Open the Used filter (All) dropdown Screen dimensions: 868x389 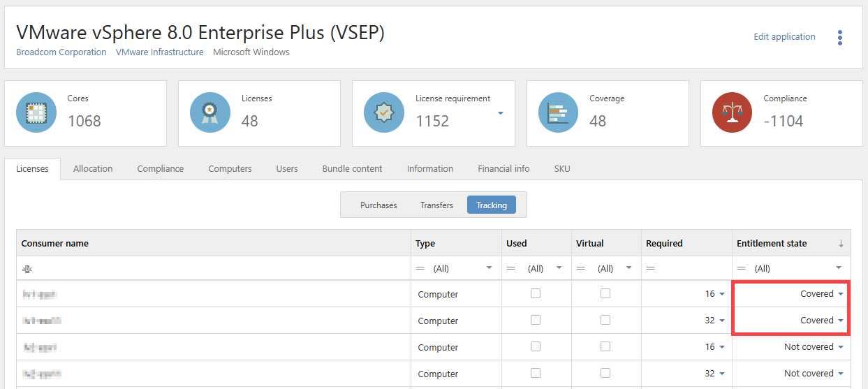pyautogui.click(x=559, y=268)
